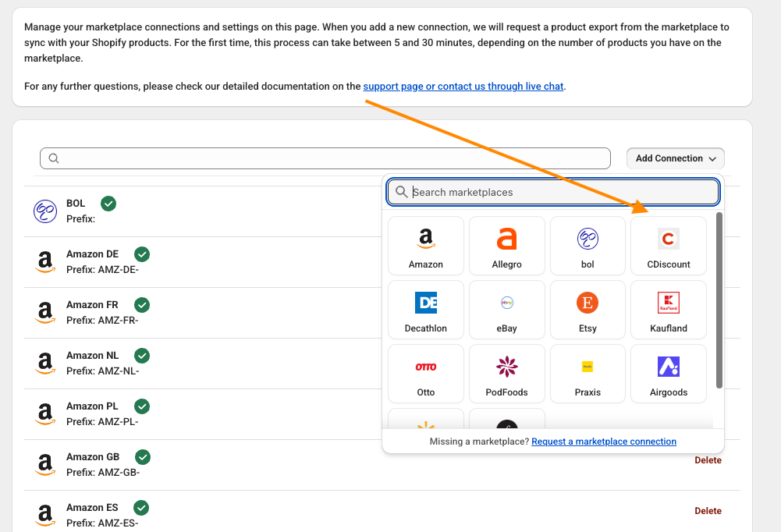Click magnifier icon in Search marketplaces box

402,192
